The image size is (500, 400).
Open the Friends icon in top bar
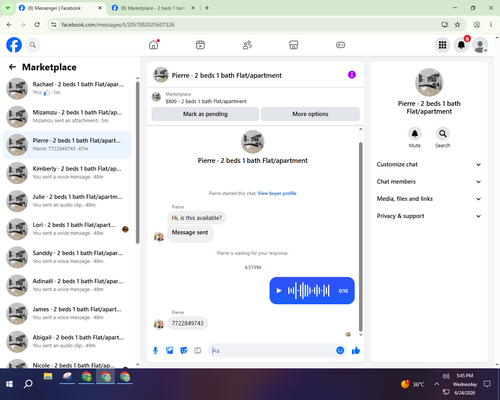coord(247,45)
